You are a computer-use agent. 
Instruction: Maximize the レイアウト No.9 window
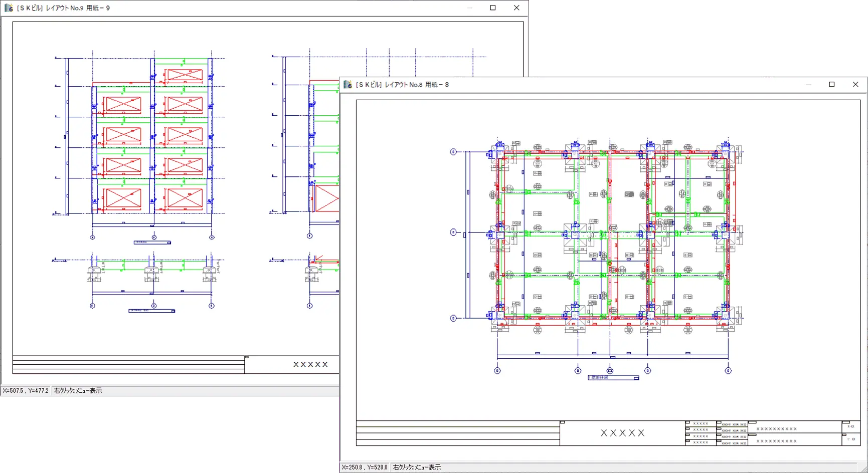click(x=493, y=8)
